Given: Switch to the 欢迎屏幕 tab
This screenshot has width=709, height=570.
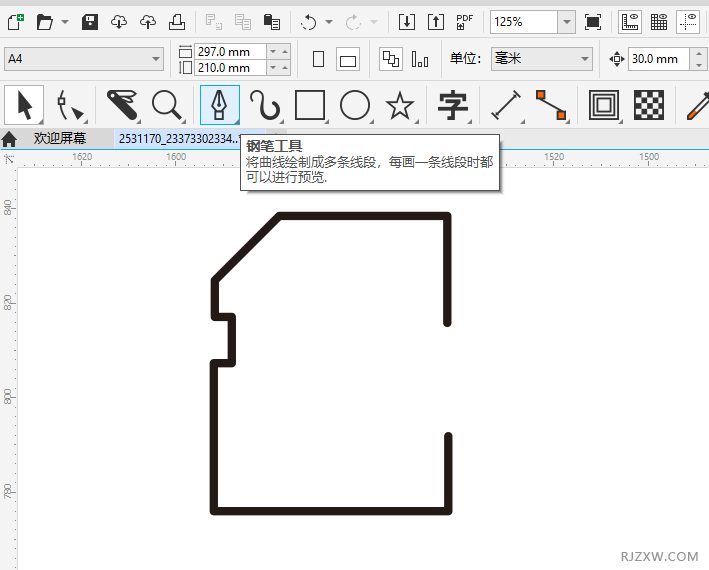Looking at the screenshot, I should point(60,138).
